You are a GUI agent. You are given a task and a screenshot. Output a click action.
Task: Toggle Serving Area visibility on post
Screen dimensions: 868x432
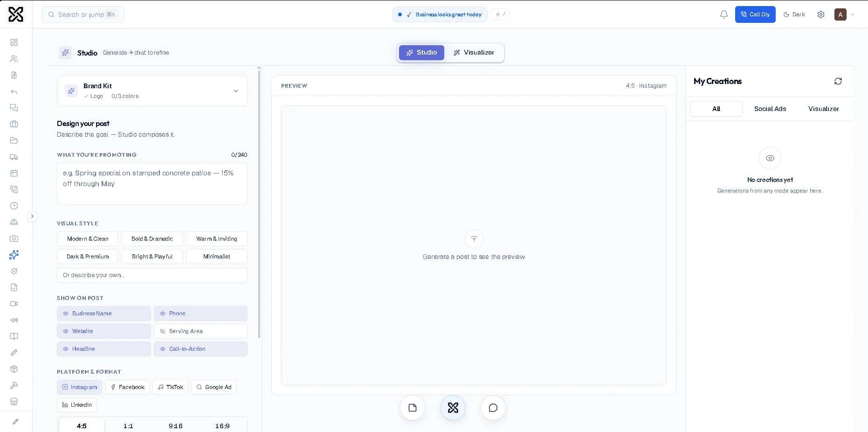coord(200,331)
